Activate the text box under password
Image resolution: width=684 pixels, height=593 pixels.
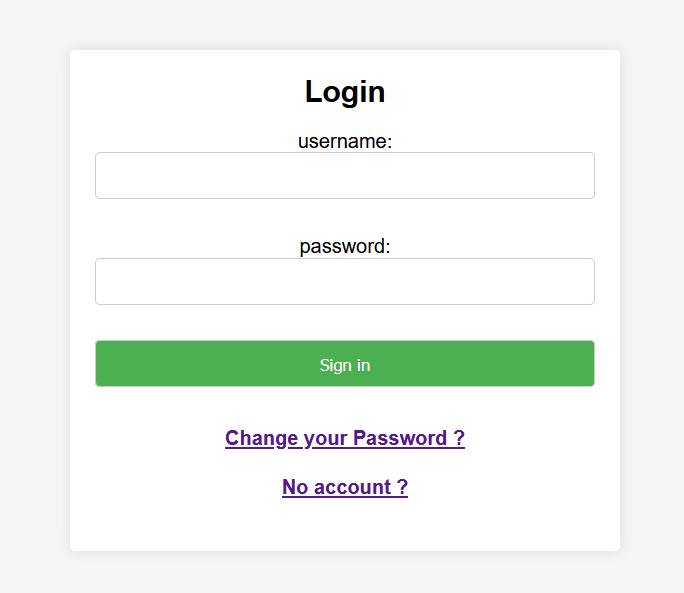pos(345,281)
